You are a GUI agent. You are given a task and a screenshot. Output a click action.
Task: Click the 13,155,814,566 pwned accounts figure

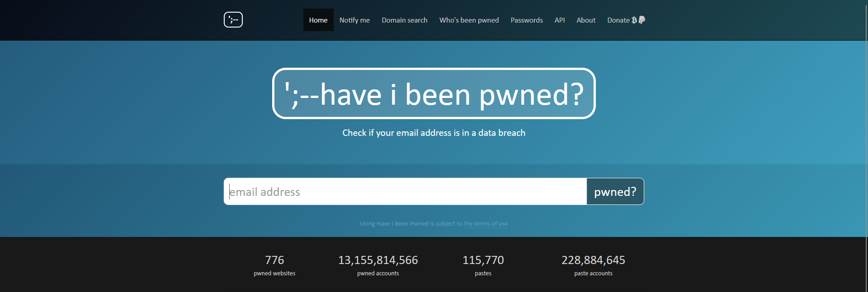click(378, 260)
